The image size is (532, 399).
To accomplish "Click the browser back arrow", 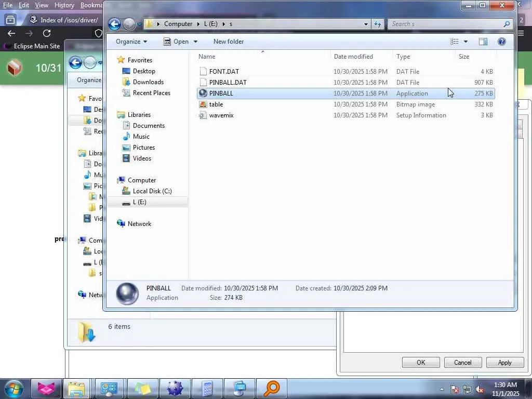I will click(x=11, y=33).
